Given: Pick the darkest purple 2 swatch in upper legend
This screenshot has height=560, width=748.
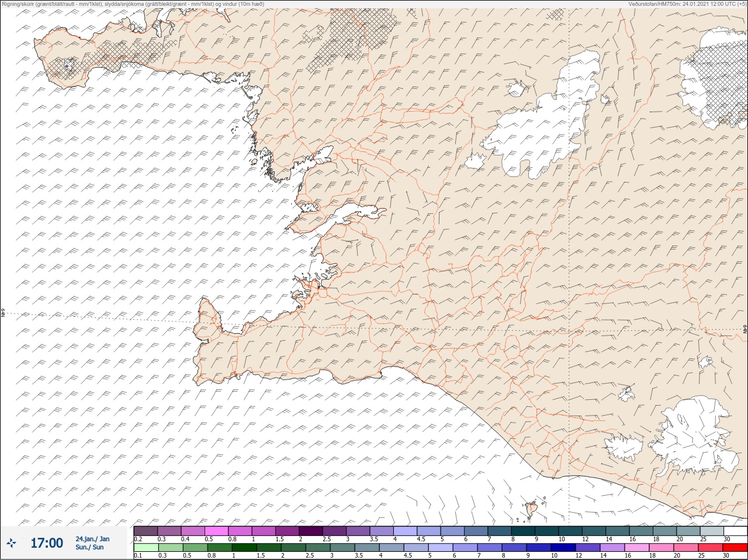Looking at the screenshot, I should (311, 531).
